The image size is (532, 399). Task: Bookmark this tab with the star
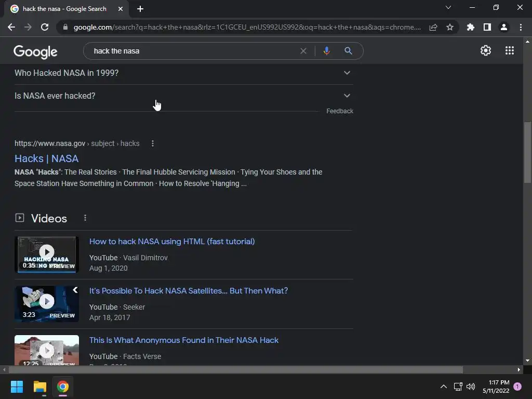coord(450,27)
